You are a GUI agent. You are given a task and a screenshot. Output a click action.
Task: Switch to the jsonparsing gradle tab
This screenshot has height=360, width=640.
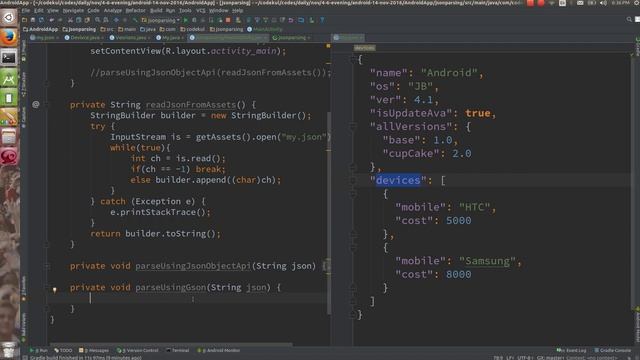coord(291,38)
